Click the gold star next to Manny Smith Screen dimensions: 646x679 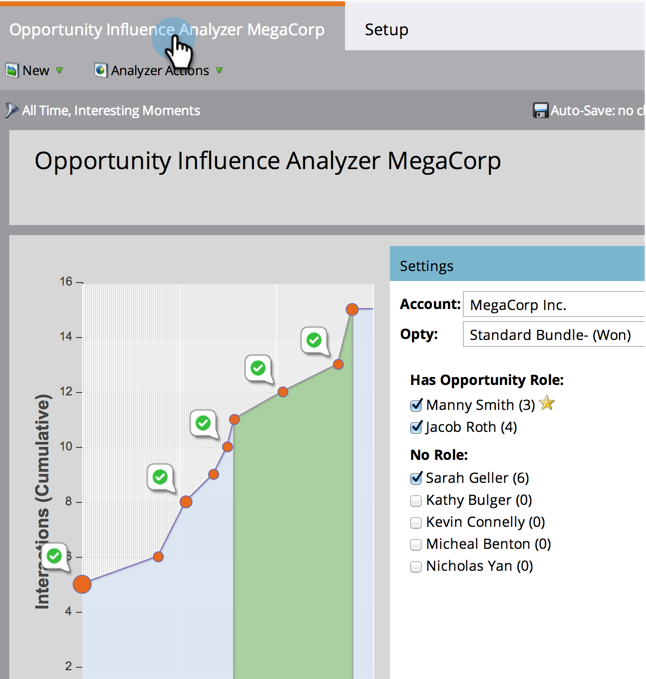[x=546, y=404]
